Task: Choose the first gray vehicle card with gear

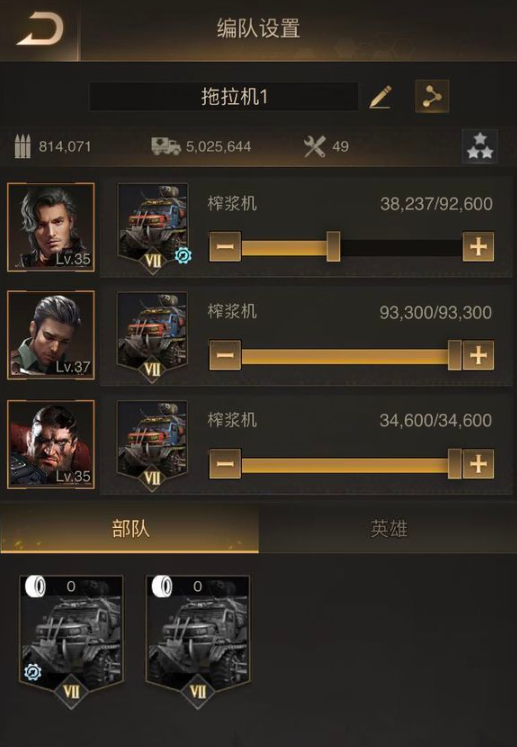Action: point(71,639)
